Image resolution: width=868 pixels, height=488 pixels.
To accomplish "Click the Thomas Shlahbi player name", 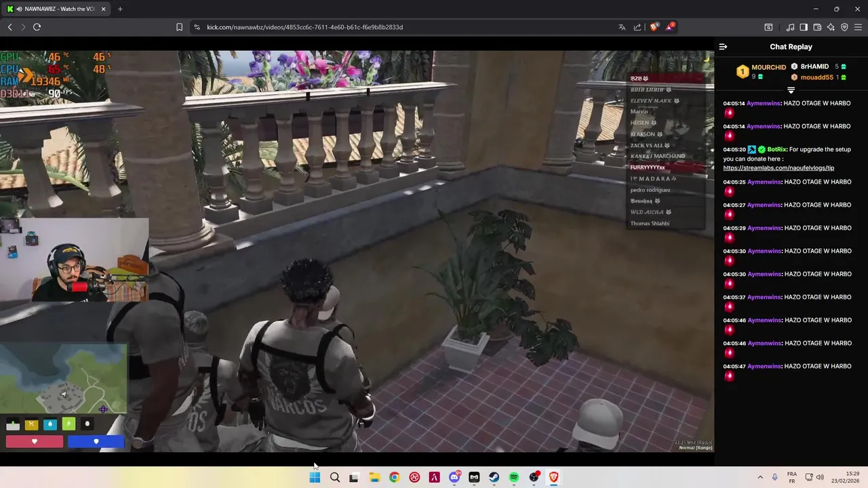I will pos(650,224).
